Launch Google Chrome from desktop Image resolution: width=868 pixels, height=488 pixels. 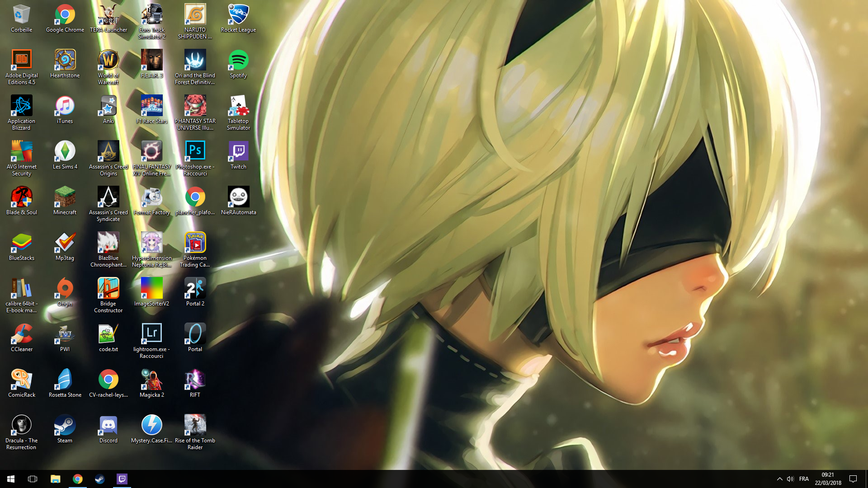(65, 19)
